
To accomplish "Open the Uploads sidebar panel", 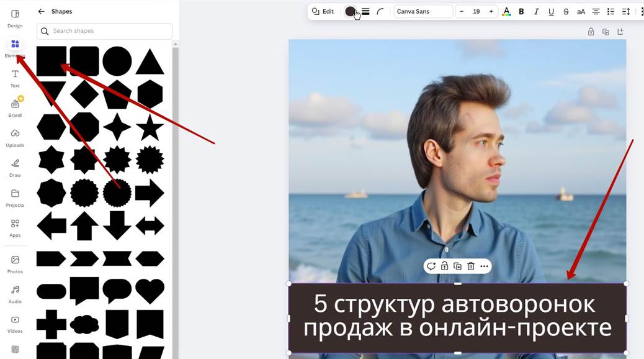I will (x=15, y=137).
